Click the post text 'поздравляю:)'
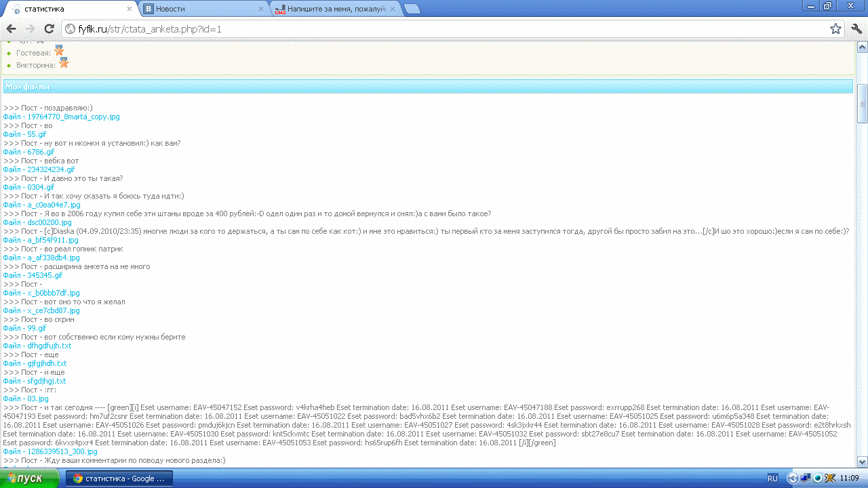This screenshot has height=488, width=868. (68, 108)
